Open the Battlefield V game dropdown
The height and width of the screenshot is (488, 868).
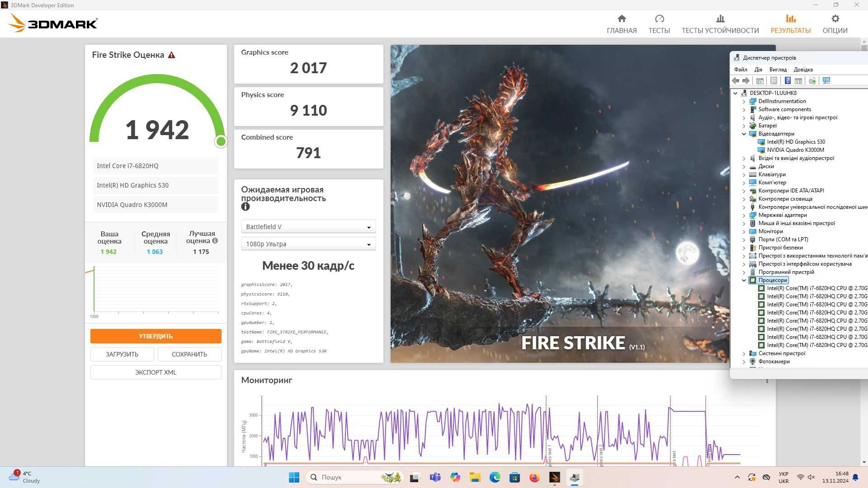point(308,227)
